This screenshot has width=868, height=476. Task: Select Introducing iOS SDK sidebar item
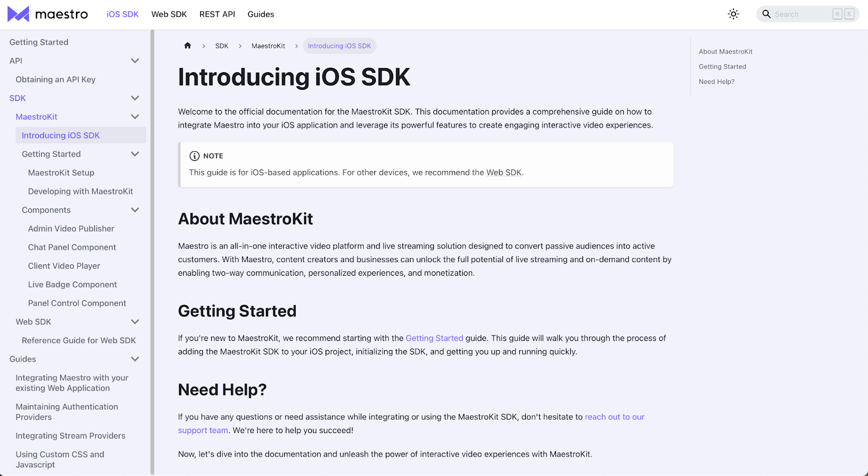click(x=81, y=135)
